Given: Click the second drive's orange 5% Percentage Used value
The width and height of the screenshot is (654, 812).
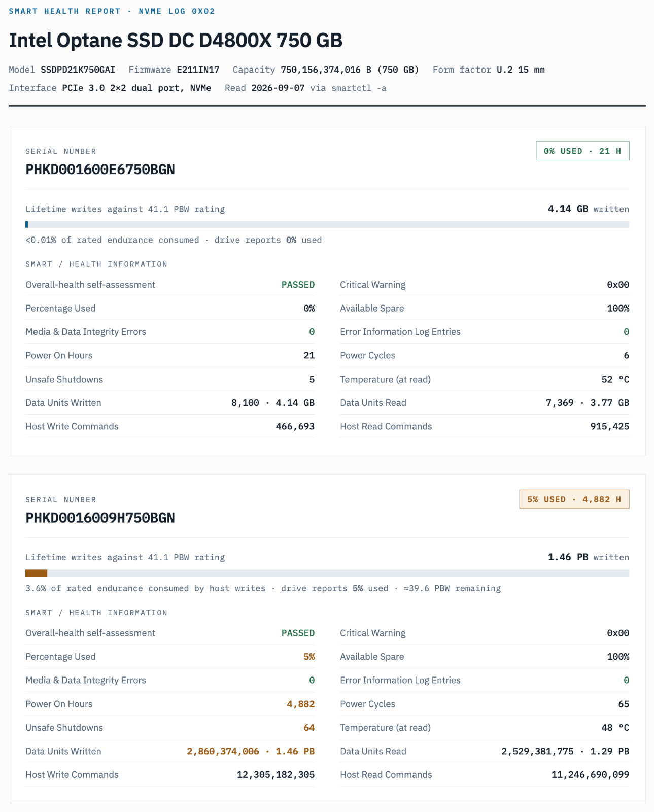Looking at the screenshot, I should coord(309,657).
